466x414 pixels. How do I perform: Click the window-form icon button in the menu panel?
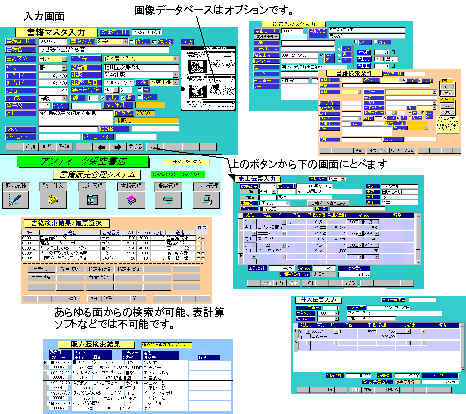point(92,200)
